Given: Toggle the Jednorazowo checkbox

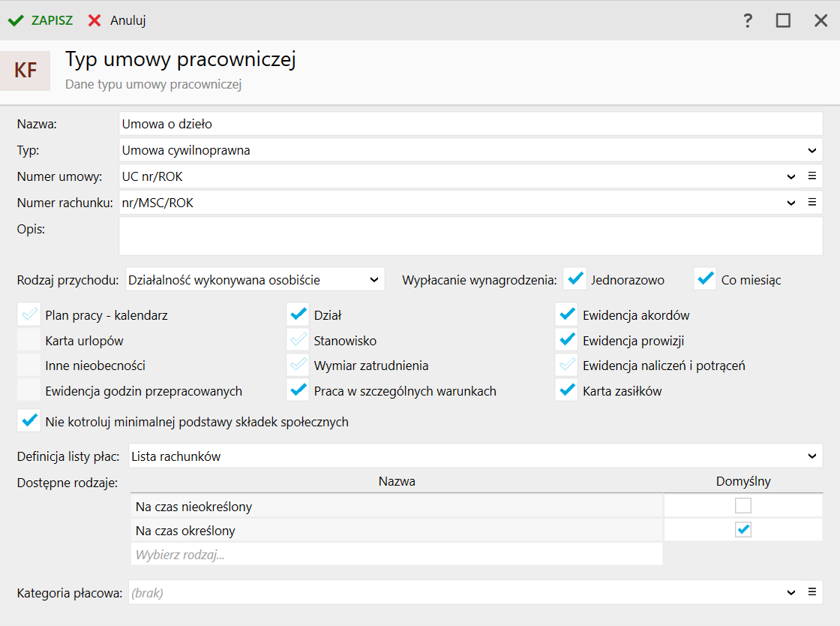Looking at the screenshot, I should click(575, 279).
